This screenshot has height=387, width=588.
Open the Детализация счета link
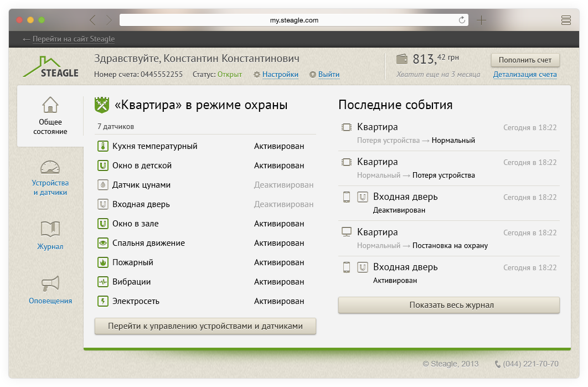pos(525,74)
